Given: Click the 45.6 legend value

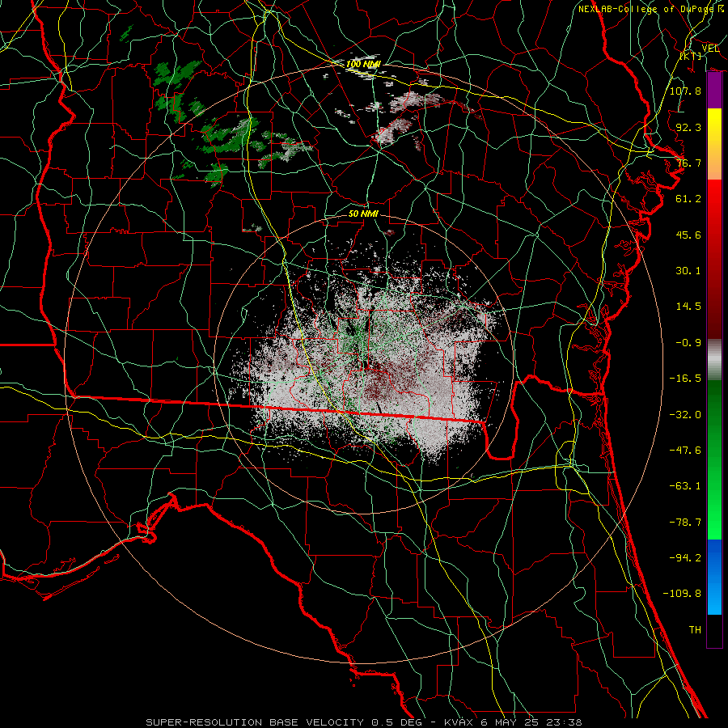Looking at the screenshot, I should [688, 235].
